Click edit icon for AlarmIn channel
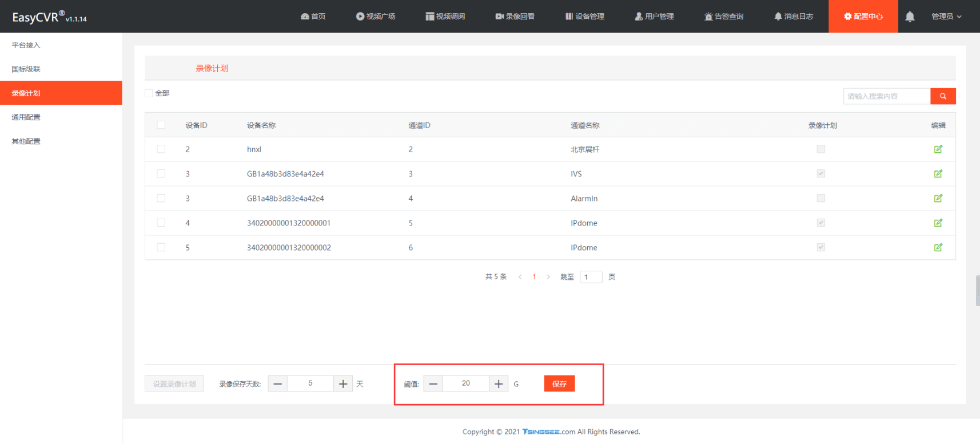 [x=938, y=199]
